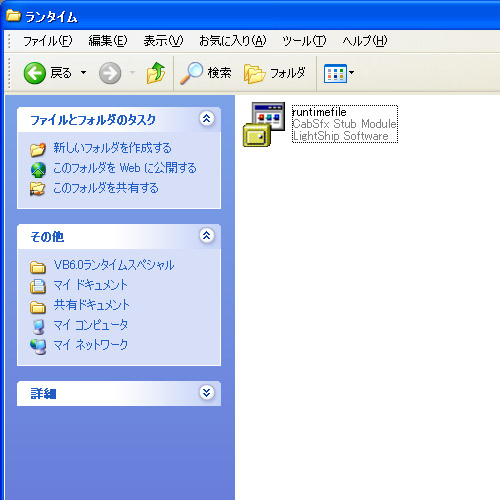500x500 pixels.
Task: Collapse the その他 panel
Action: point(207,236)
